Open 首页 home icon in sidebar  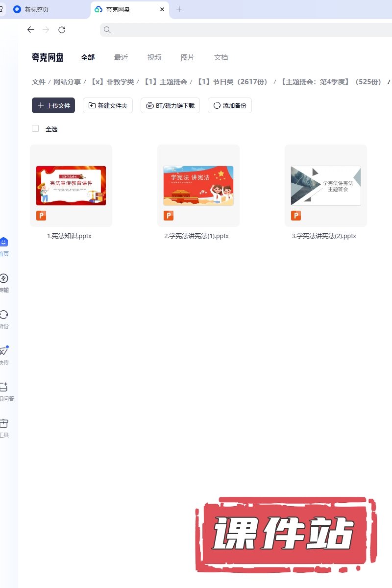coord(4,242)
